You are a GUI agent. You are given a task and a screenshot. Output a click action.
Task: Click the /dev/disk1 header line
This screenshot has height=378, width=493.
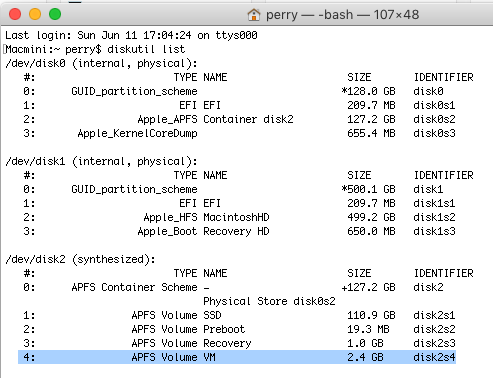pyautogui.click(x=101, y=161)
